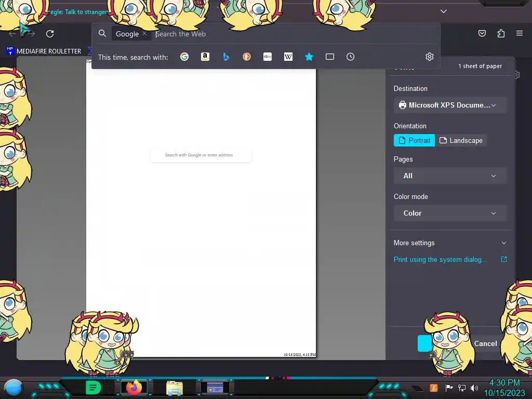Open search settings gear in the dropdown
This screenshot has height=399, width=532.
430,57
